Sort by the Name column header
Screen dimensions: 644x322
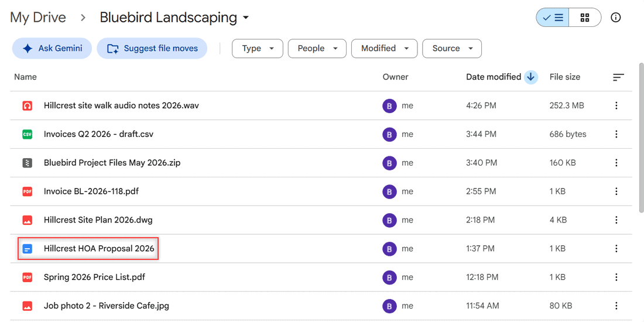25,77
